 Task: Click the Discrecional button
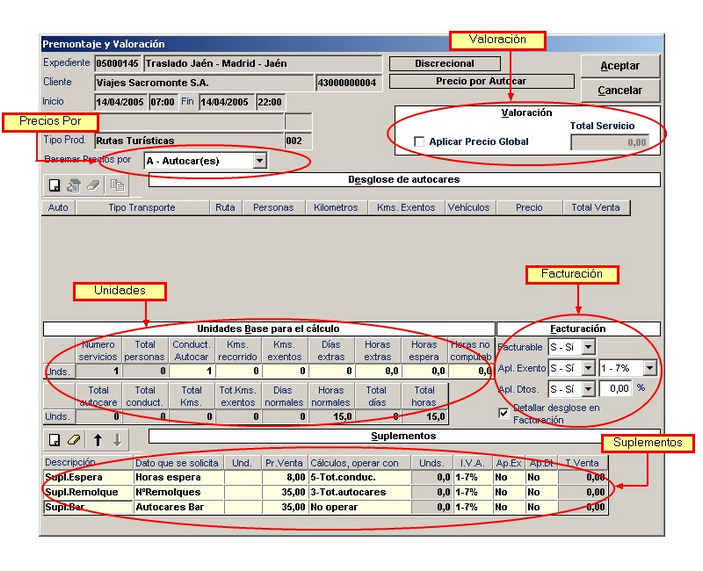coord(445,64)
